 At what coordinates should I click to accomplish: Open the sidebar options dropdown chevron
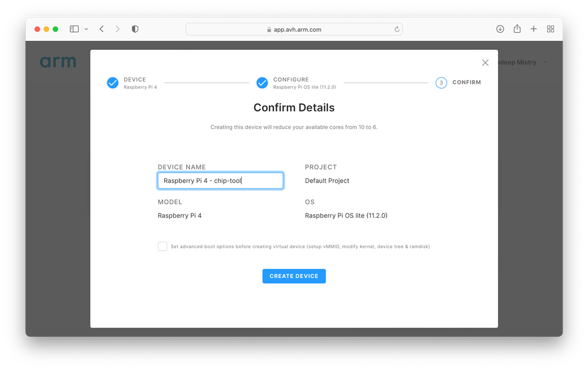(x=86, y=29)
